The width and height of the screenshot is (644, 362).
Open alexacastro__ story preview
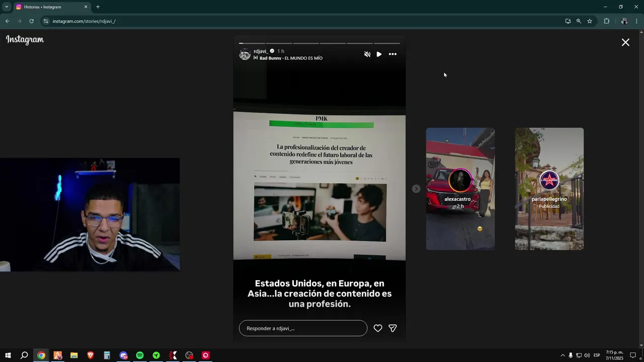(x=460, y=189)
